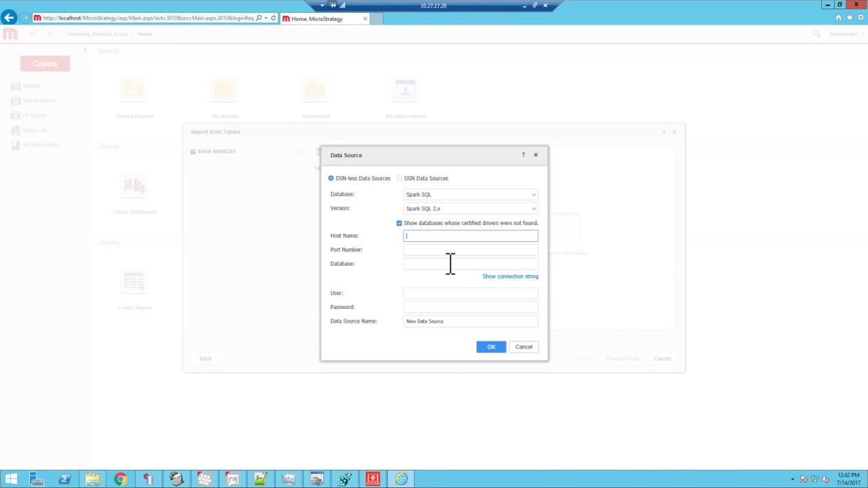Click into the User field

point(471,293)
